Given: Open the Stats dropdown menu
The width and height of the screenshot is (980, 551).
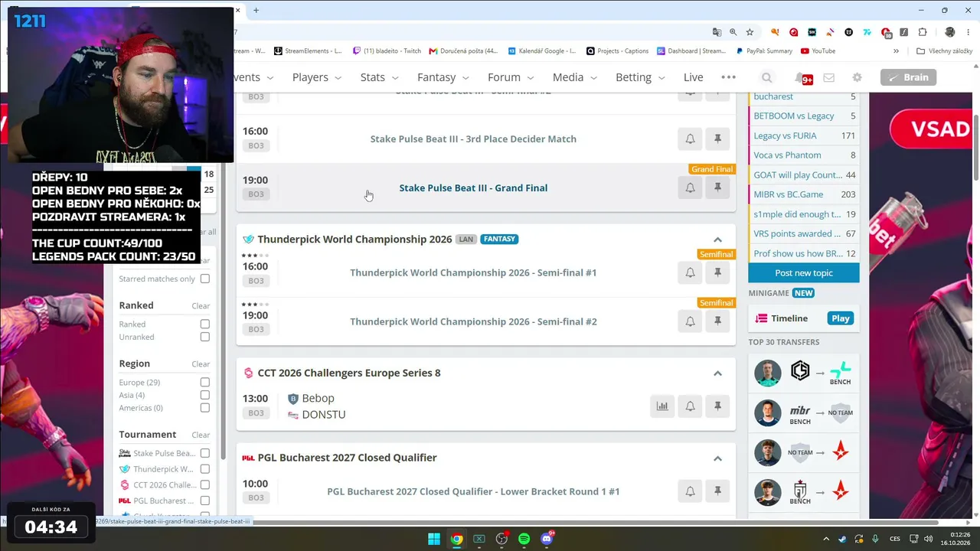Looking at the screenshot, I should coord(380,77).
